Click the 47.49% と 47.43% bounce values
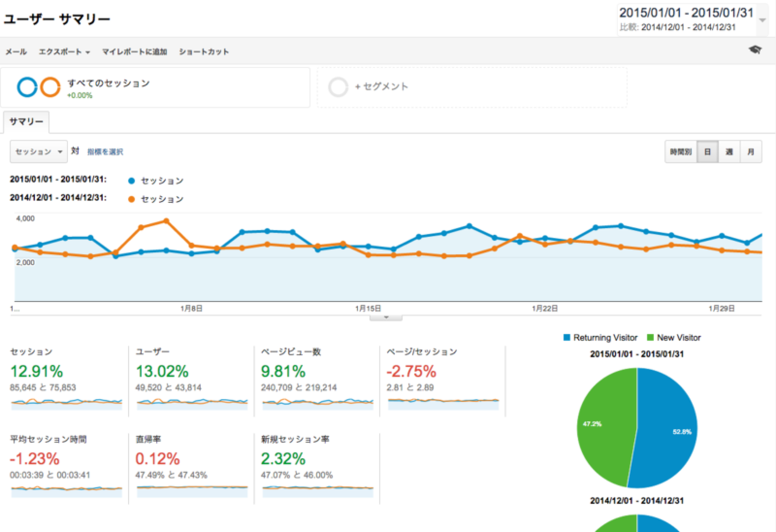Viewport: 776px width, 532px height. (172, 475)
